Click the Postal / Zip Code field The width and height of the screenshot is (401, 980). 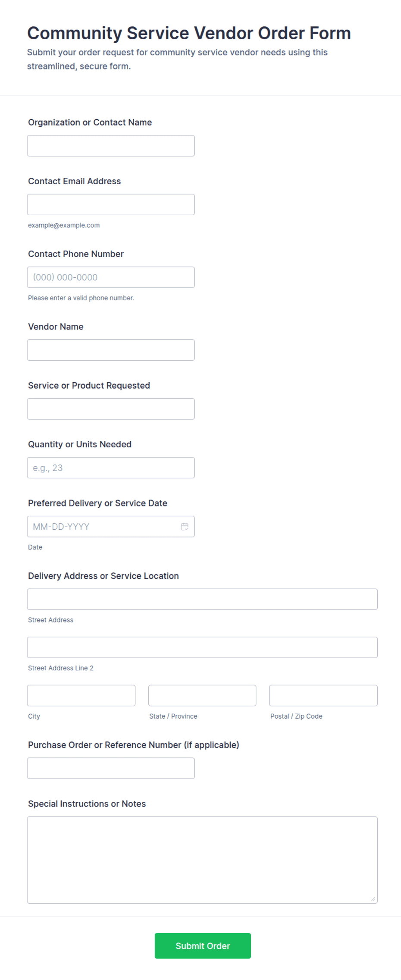pyautogui.click(x=323, y=695)
